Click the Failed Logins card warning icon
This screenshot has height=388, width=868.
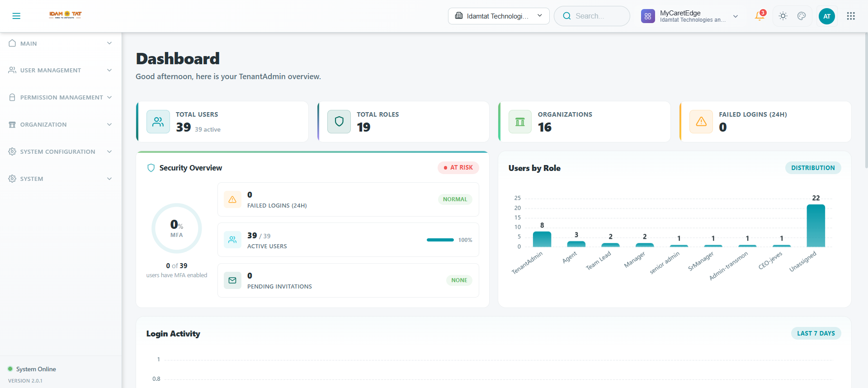701,122
